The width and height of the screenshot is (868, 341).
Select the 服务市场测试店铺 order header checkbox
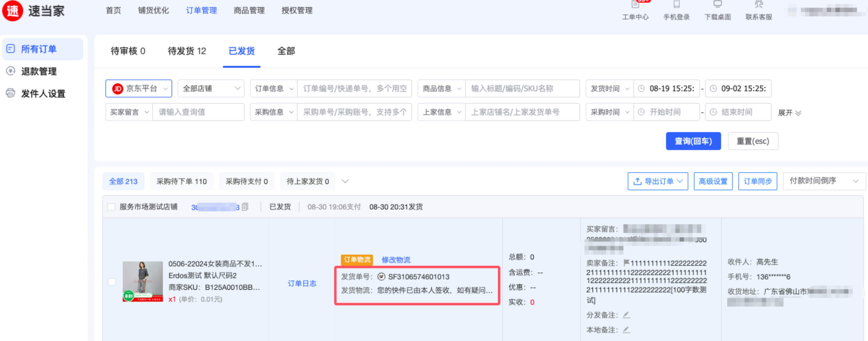pos(111,207)
